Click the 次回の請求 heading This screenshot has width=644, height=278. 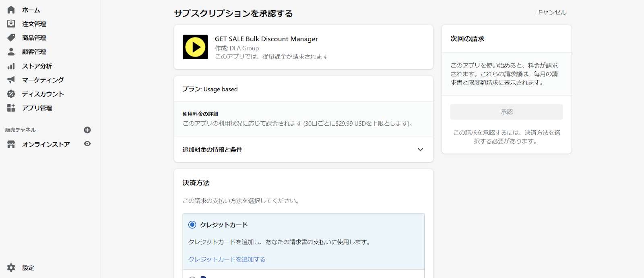pyautogui.click(x=467, y=39)
